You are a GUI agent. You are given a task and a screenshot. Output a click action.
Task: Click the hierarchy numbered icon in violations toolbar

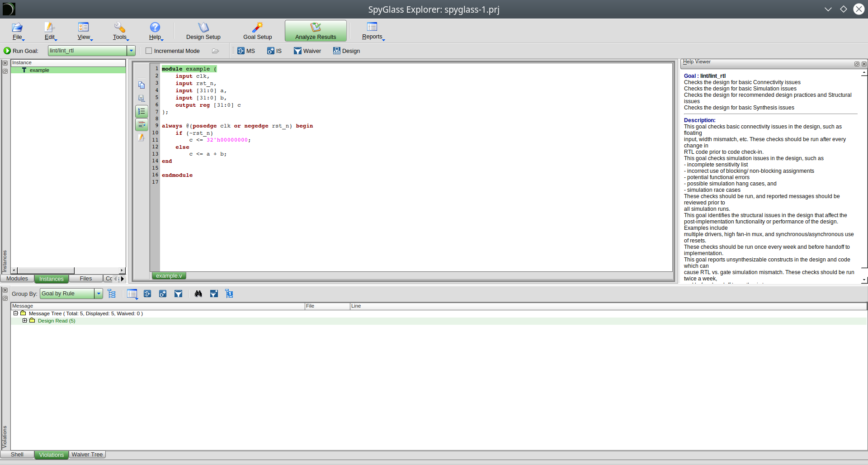pyautogui.click(x=229, y=294)
